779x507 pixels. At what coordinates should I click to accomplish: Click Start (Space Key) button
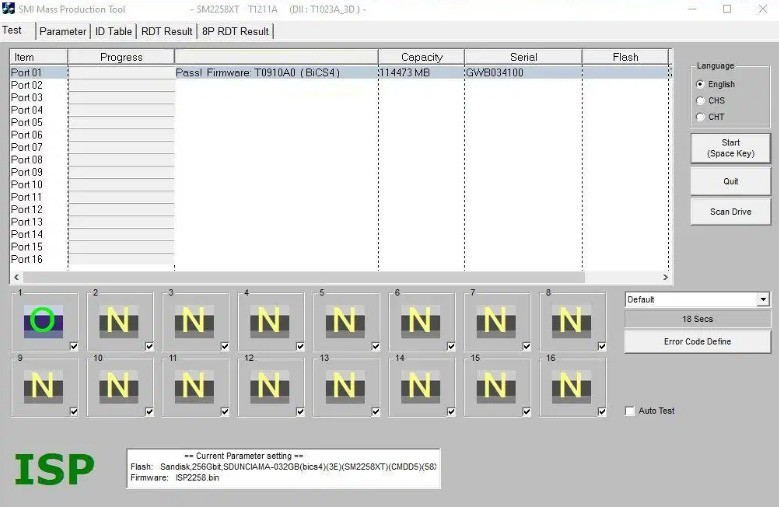[731, 148]
